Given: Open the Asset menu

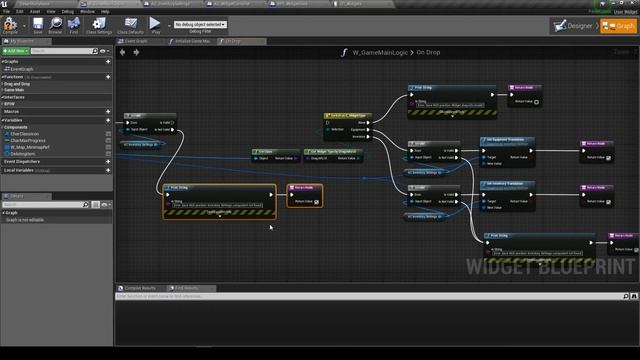Looking at the screenshot, I should point(35,12).
